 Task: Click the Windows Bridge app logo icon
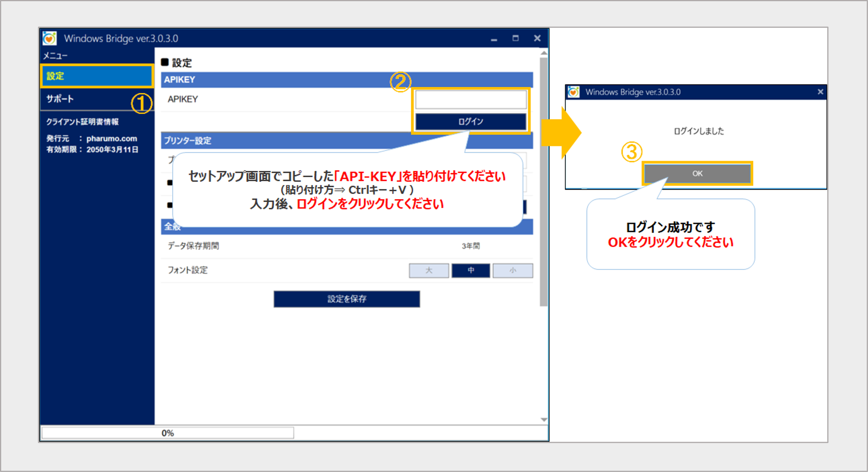click(50, 38)
